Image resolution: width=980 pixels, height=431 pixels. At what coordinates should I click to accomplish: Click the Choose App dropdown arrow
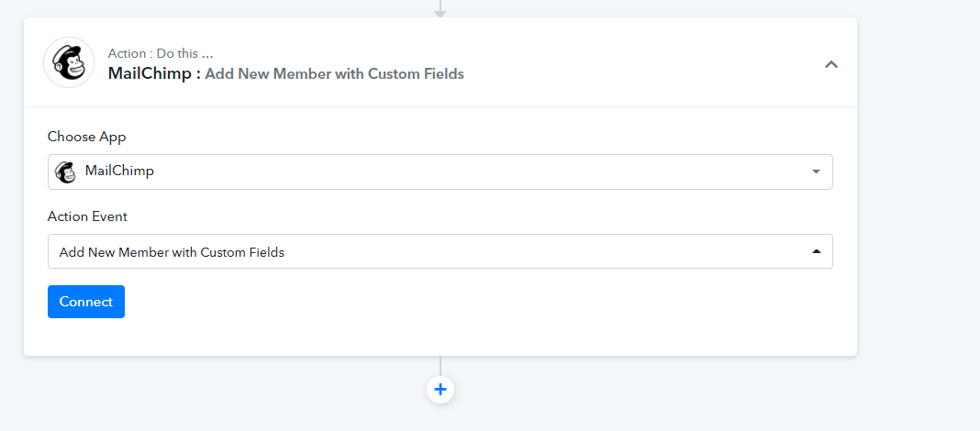816,171
